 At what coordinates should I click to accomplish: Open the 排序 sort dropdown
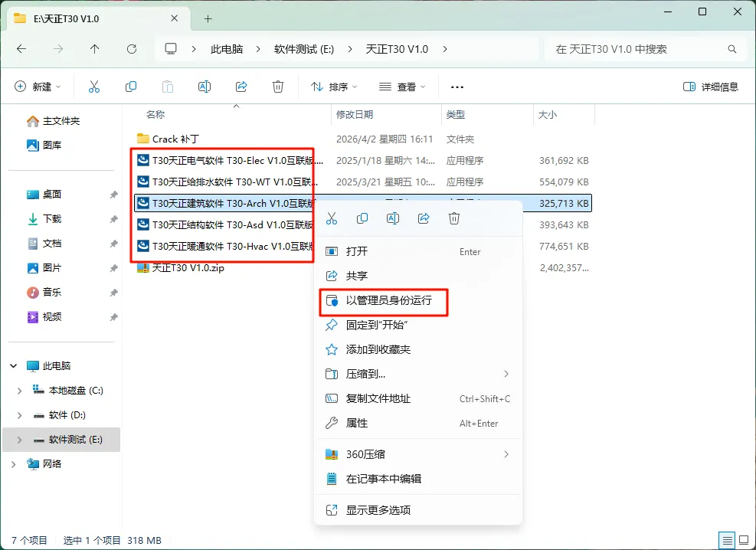tap(334, 87)
